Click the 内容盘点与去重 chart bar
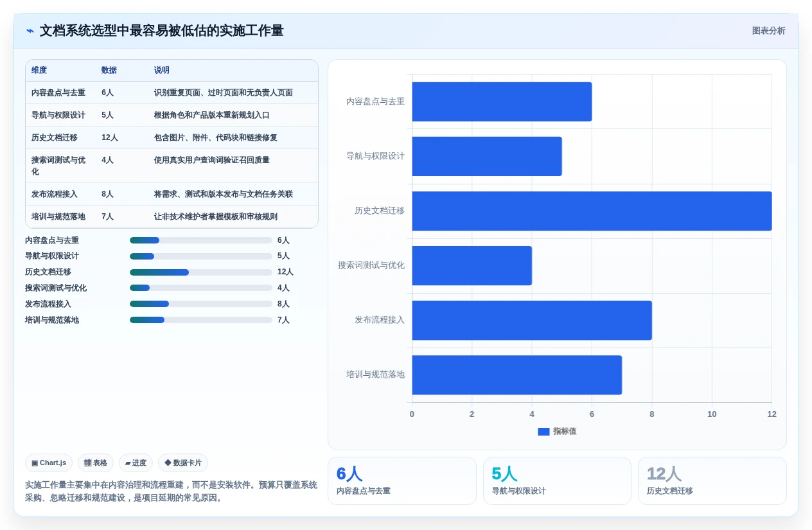Image resolution: width=812 pixels, height=530 pixels. [502, 102]
